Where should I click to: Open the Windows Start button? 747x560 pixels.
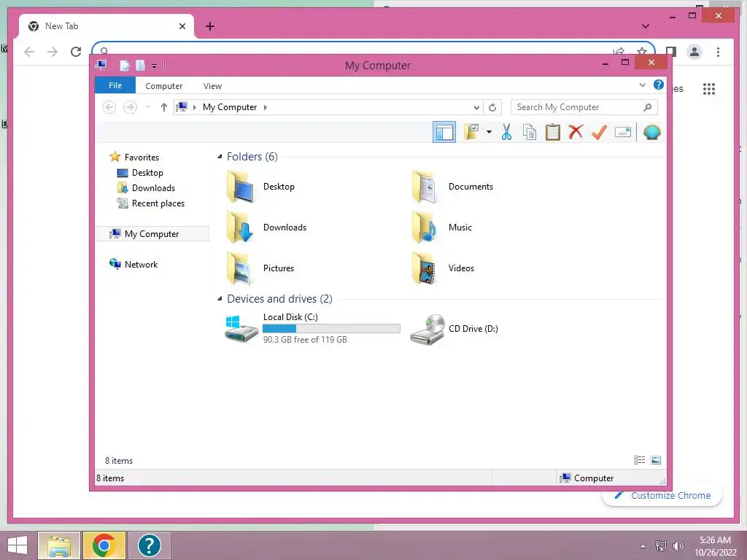click(x=18, y=545)
